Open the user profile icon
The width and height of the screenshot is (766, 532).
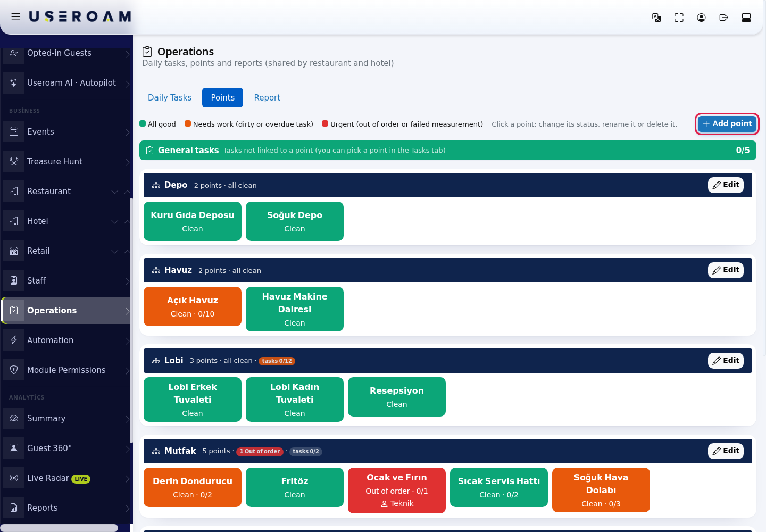[x=701, y=18]
